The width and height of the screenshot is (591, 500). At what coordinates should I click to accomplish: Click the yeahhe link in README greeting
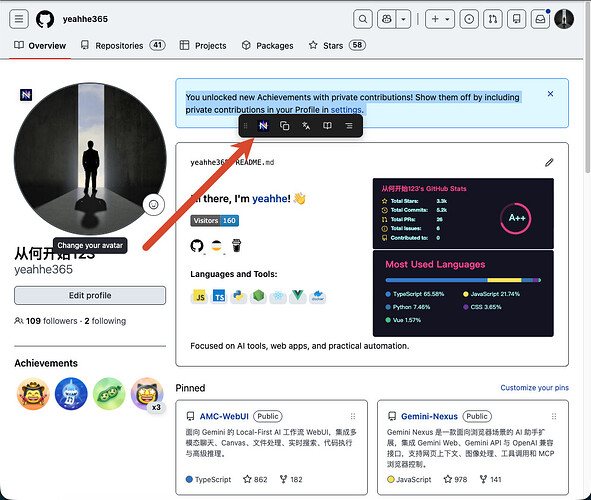click(269, 199)
